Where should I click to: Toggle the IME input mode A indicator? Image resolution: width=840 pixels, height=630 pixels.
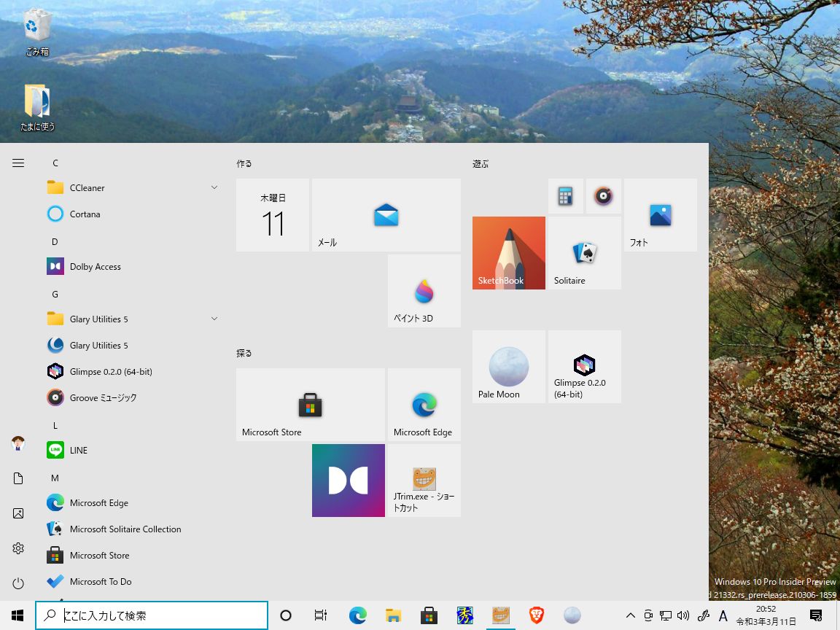723,615
